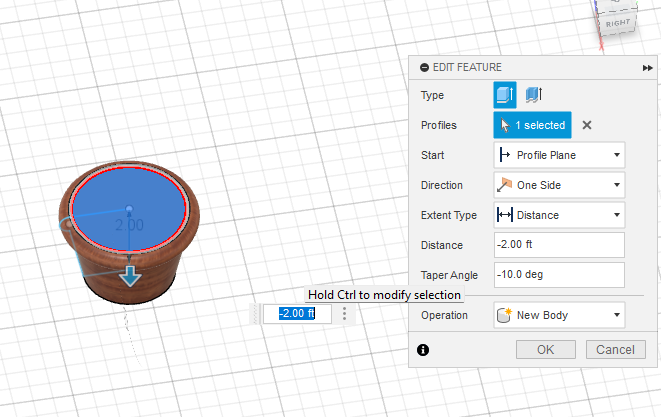Open the Extent Type 'Distance' dropdown

click(559, 215)
